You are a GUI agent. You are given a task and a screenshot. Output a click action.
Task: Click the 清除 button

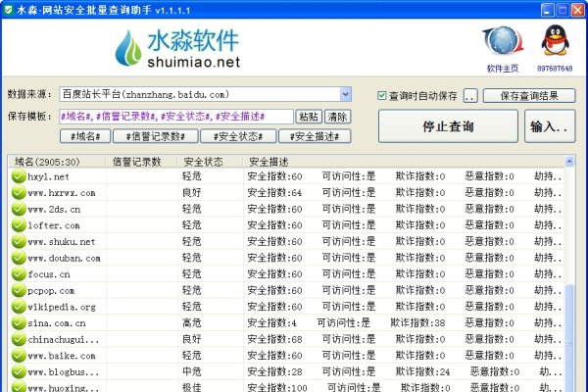pos(337,117)
